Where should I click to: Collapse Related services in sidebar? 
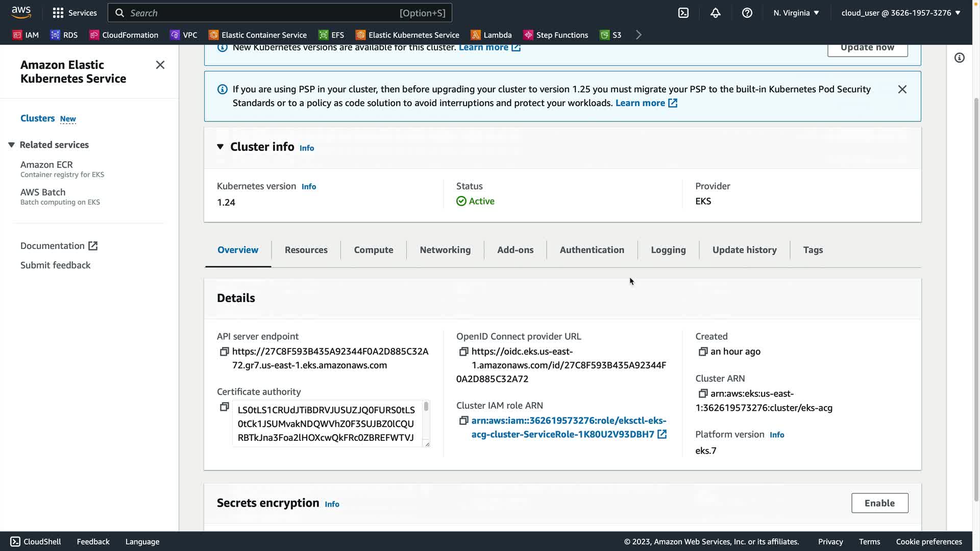click(11, 145)
